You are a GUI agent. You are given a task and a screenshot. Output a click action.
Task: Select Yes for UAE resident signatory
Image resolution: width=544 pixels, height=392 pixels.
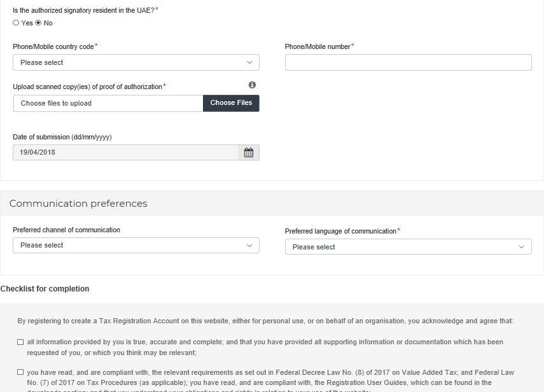click(16, 23)
